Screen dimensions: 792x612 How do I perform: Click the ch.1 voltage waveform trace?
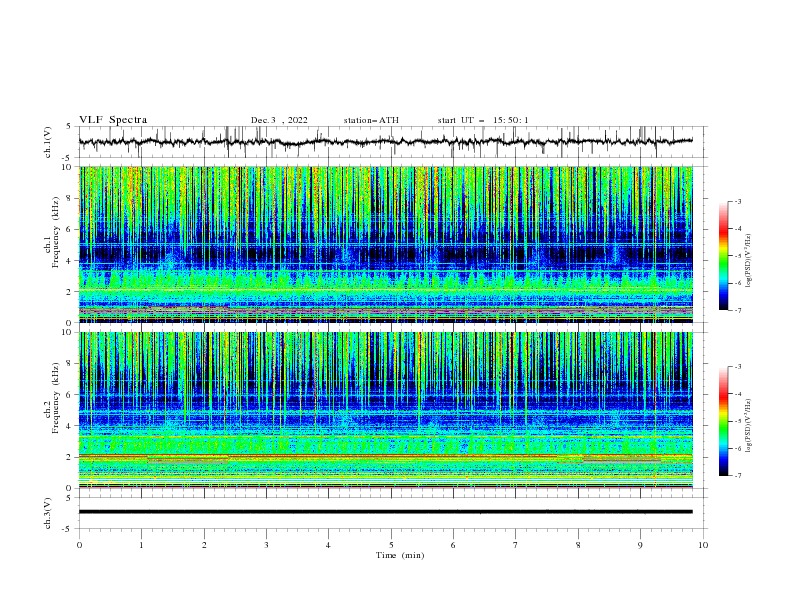pos(385,142)
